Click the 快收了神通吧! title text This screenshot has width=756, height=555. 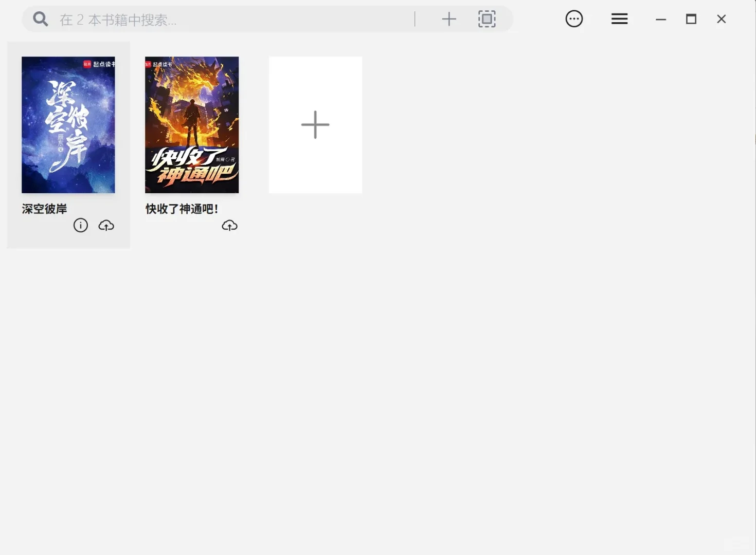click(x=182, y=209)
